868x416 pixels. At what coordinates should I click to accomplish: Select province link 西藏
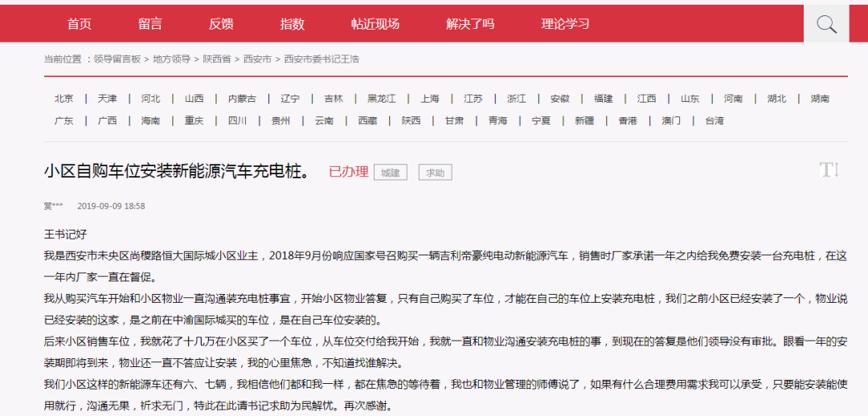click(367, 120)
